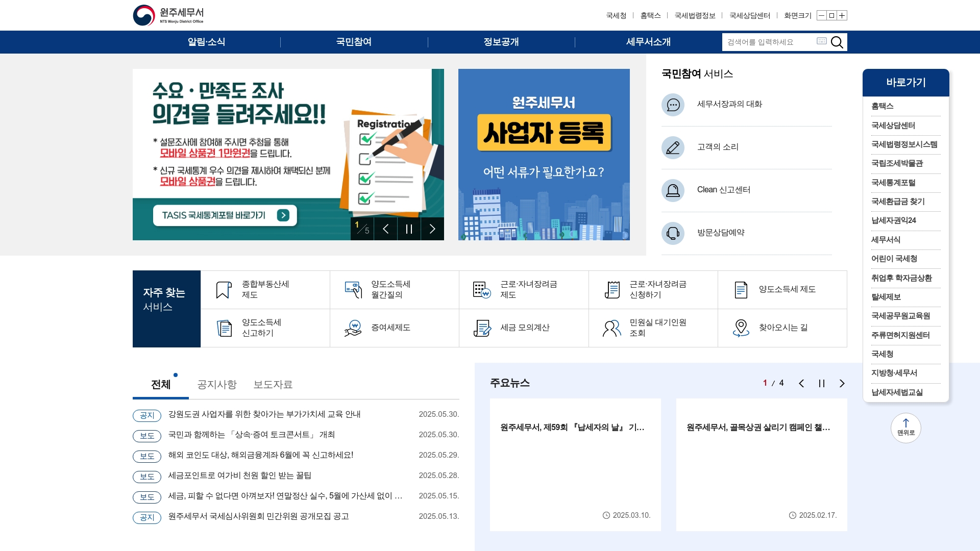Click the search magnifier icon
Image resolution: width=980 pixels, height=551 pixels.
click(837, 42)
